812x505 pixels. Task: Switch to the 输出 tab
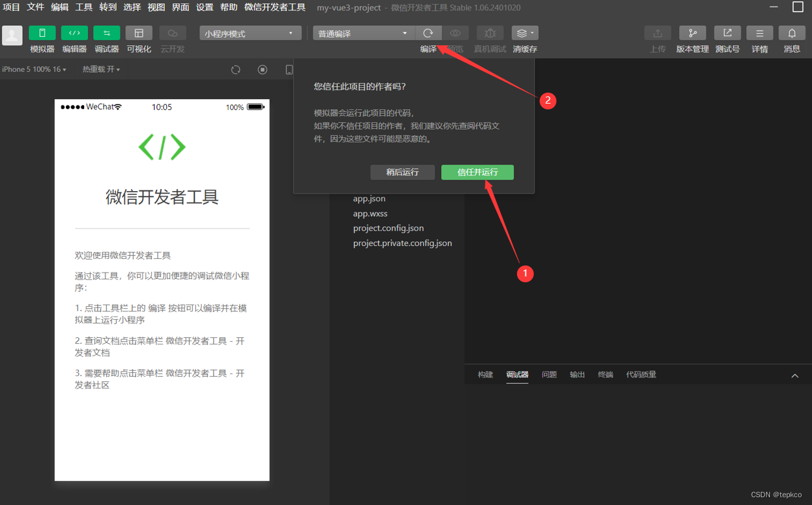pos(577,374)
